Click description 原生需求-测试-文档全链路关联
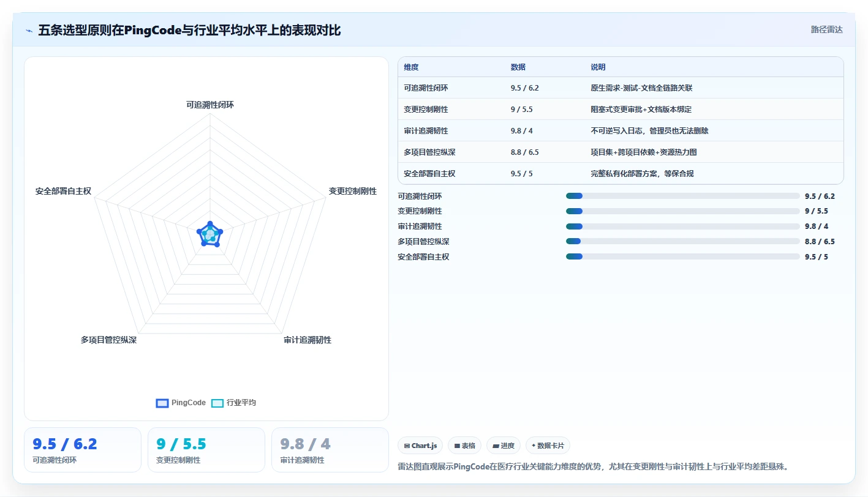Viewport: 868px width, 497px height. point(641,88)
